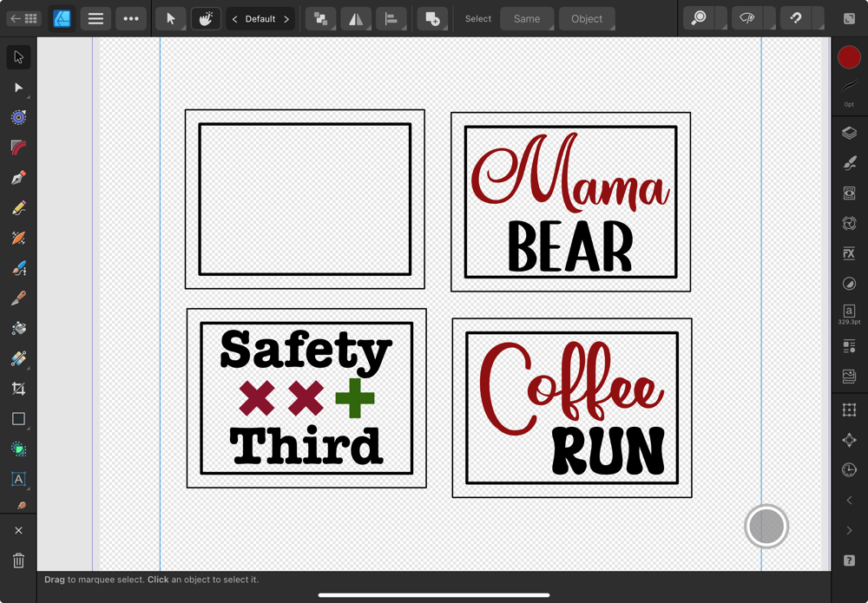Click the left chevron in the right panel
Image resolution: width=868 pixels, height=603 pixels.
[x=849, y=500]
